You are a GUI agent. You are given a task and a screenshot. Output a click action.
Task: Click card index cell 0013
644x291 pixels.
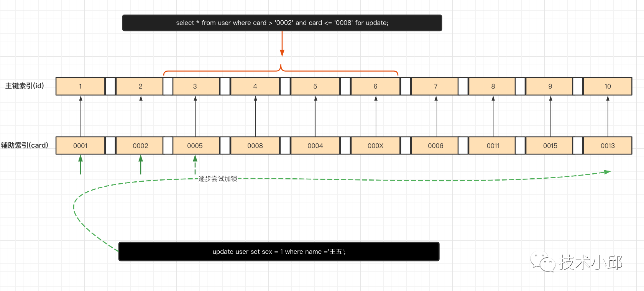tap(608, 146)
